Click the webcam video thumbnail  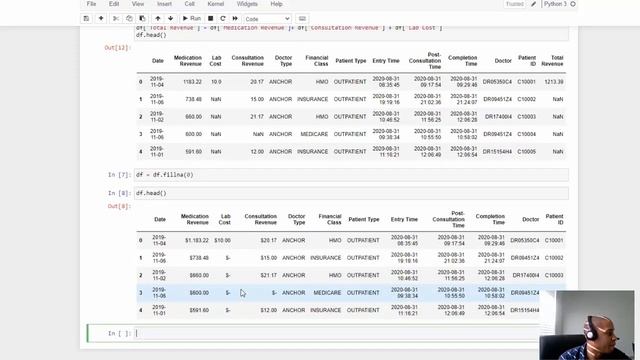pyautogui.click(x=587, y=325)
